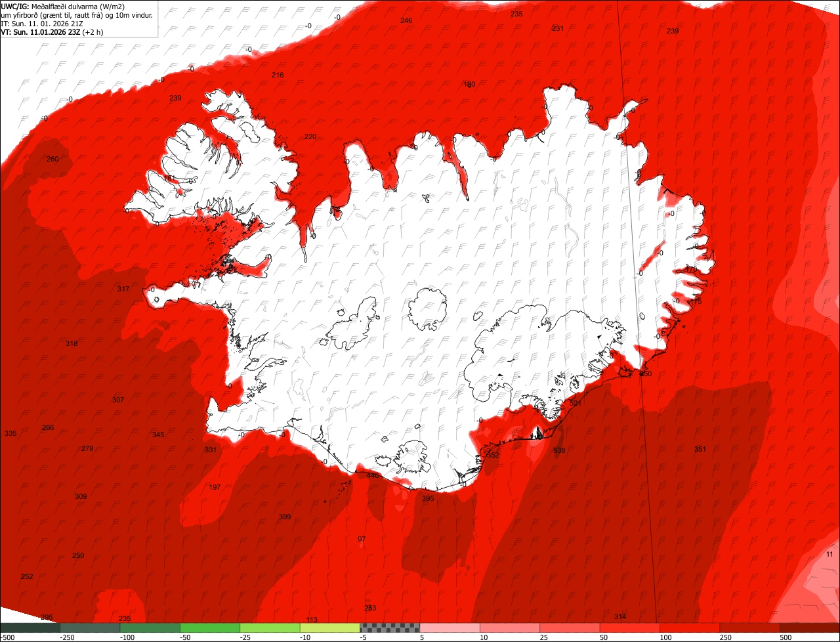Click the flux value 295 at bottom left
The height and width of the screenshot is (642, 840).
click(x=47, y=617)
